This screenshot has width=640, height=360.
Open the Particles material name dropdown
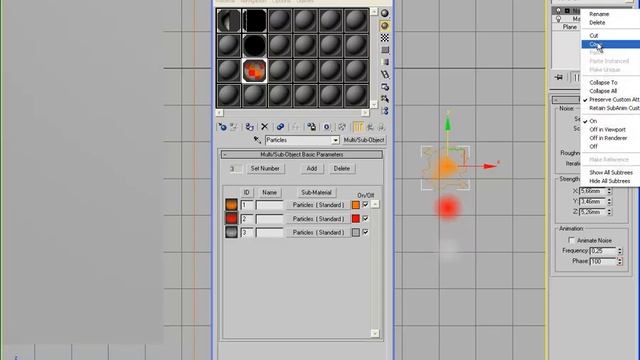[335, 140]
